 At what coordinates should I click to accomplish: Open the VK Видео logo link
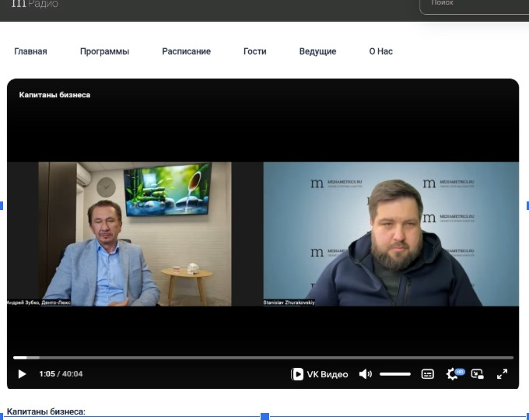coord(320,374)
